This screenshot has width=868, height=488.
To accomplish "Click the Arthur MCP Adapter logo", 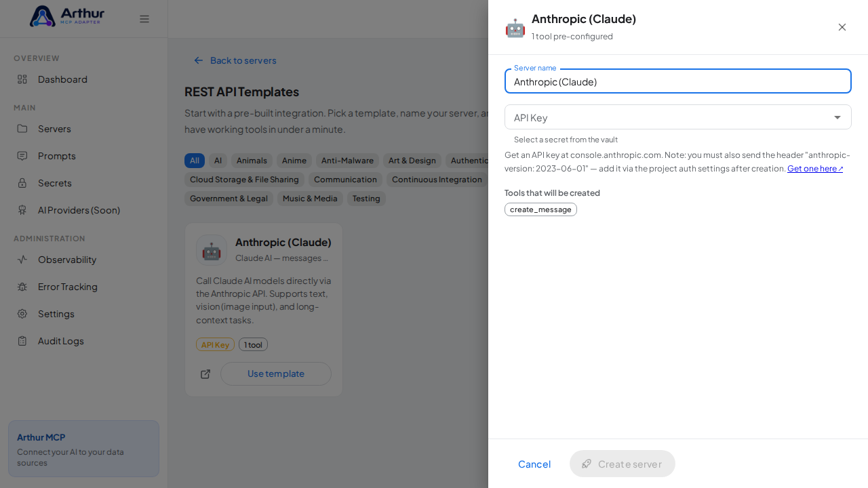I will pyautogui.click(x=67, y=16).
